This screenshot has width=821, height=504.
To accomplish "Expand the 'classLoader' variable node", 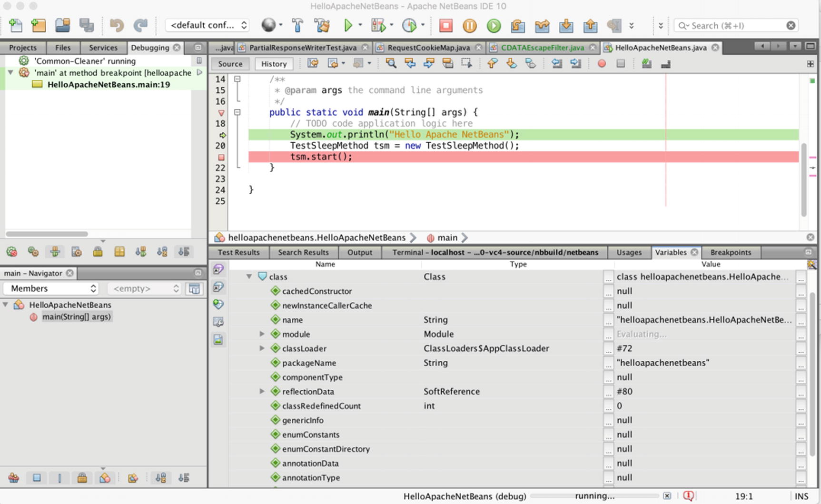I will (x=262, y=348).
